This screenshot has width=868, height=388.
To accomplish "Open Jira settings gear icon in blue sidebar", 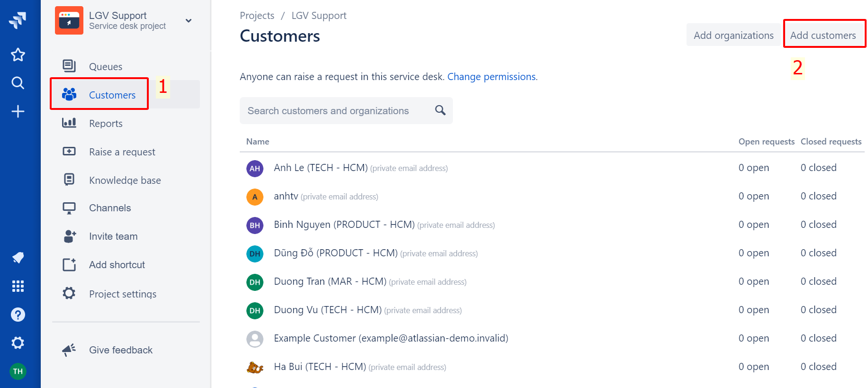I will [x=18, y=343].
